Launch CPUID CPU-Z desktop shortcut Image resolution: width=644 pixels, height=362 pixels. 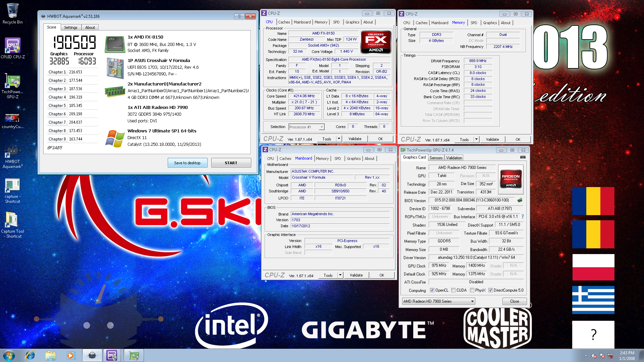(12, 48)
